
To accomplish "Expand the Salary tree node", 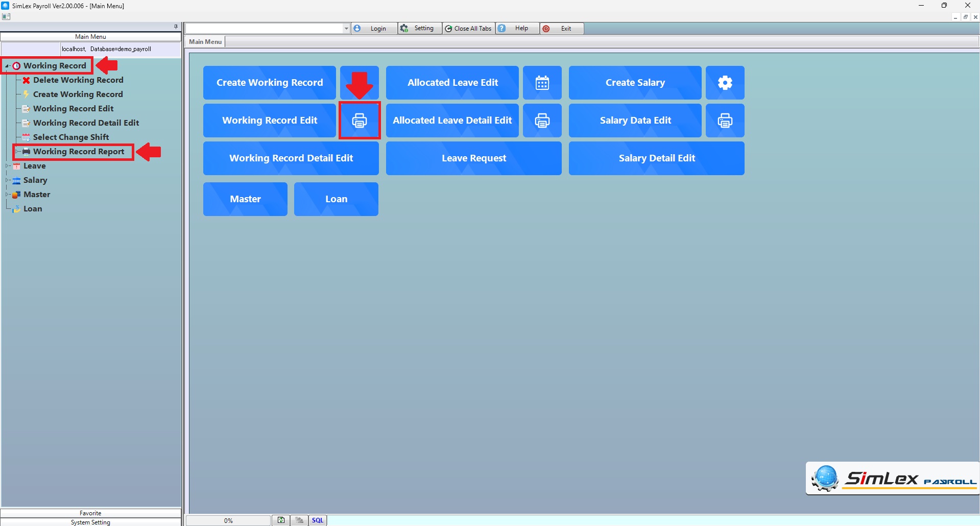I will tap(7, 180).
